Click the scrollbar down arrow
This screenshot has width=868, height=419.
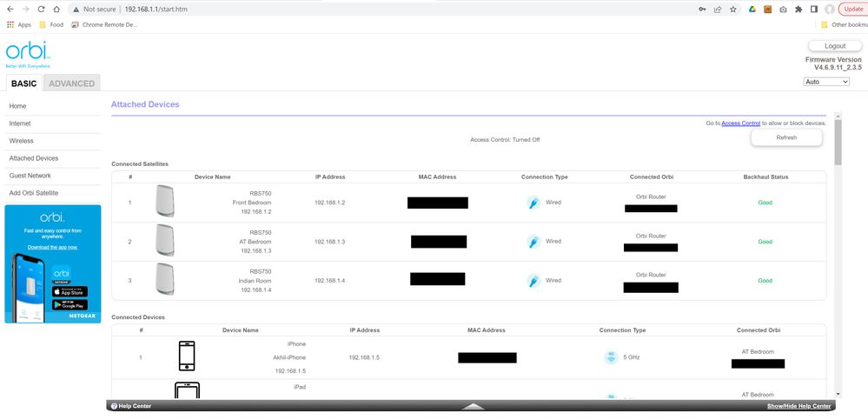tap(838, 394)
